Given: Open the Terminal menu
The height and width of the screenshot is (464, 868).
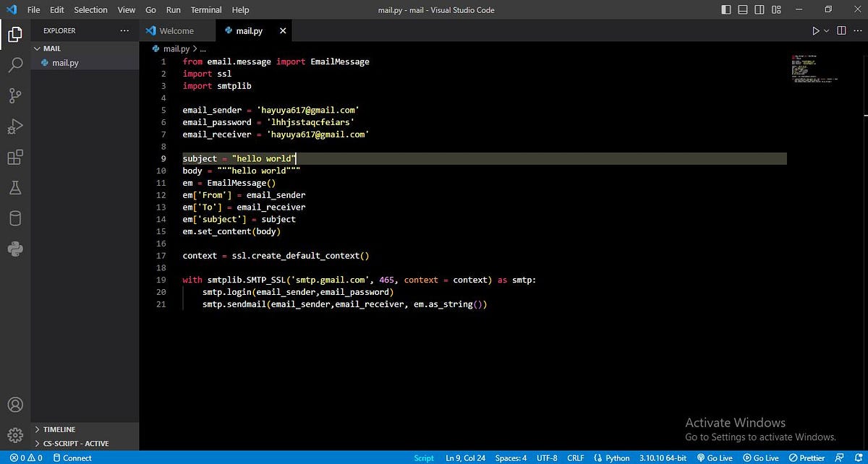Looking at the screenshot, I should pyautogui.click(x=205, y=9).
